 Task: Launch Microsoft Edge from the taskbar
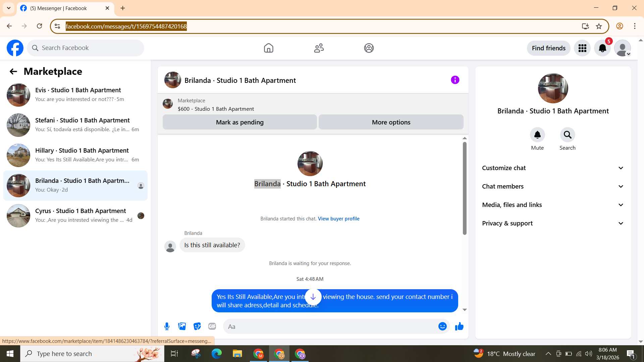(216, 354)
